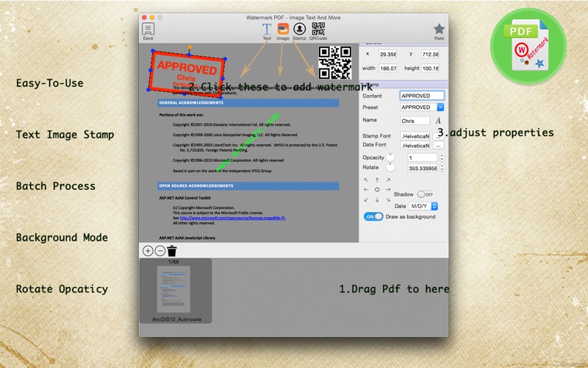Click the Rotate value field
This screenshot has width=588, height=368.
pos(422,169)
